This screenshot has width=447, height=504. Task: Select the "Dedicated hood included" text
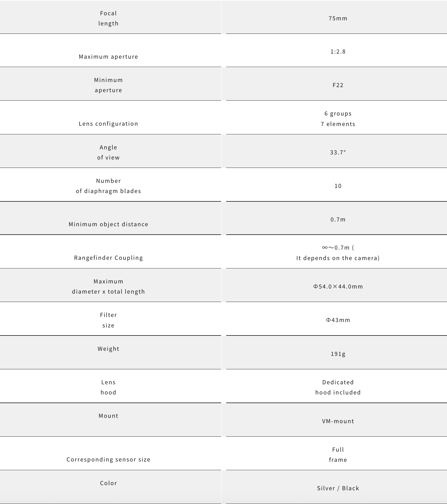(338, 387)
